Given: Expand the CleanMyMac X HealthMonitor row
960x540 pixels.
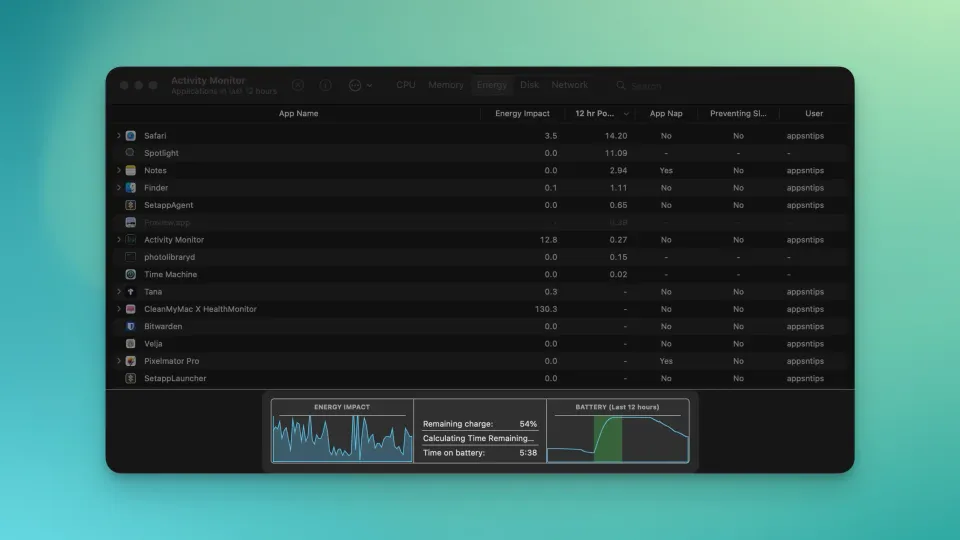Looking at the screenshot, I should point(119,309).
